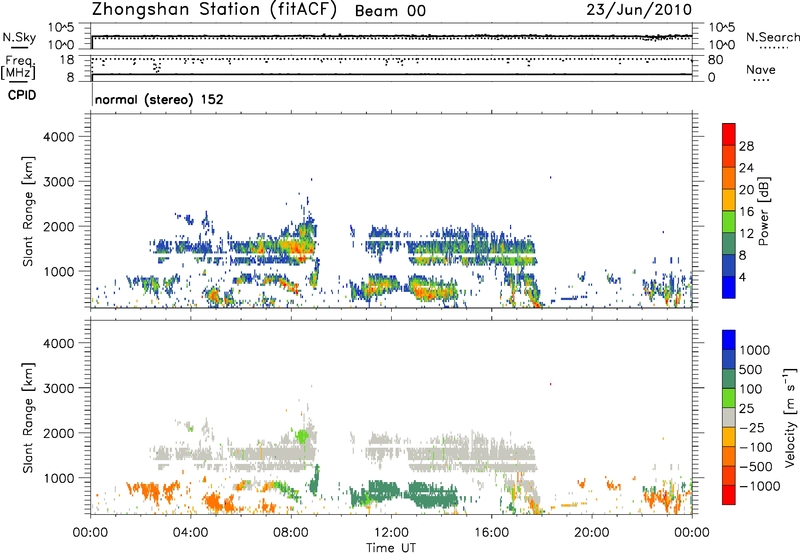Click the '28' tick on the Power colorbar
The width and height of the screenshot is (800, 554).
pyautogui.click(x=746, y=146)
